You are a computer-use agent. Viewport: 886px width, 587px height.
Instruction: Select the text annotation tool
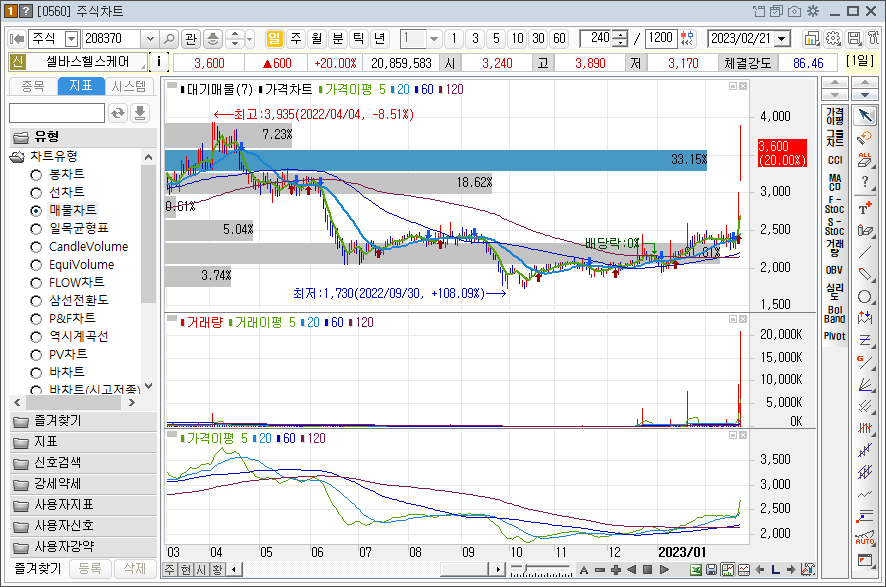(865, 208)
